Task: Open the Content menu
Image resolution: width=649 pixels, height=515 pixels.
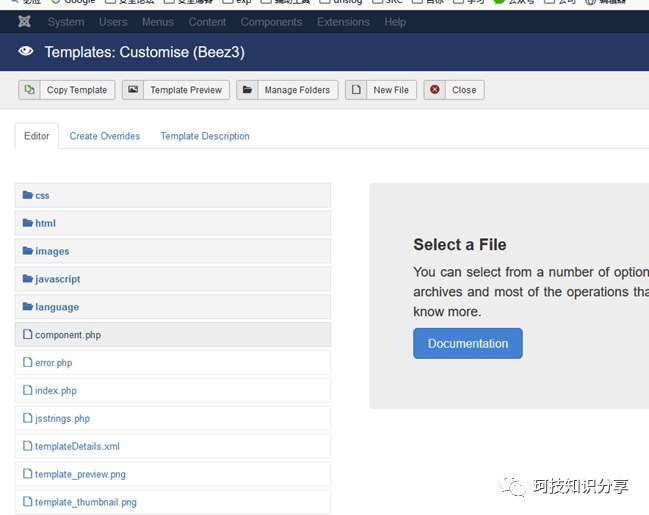Action: pyautogui.click(x=207, y=22)
